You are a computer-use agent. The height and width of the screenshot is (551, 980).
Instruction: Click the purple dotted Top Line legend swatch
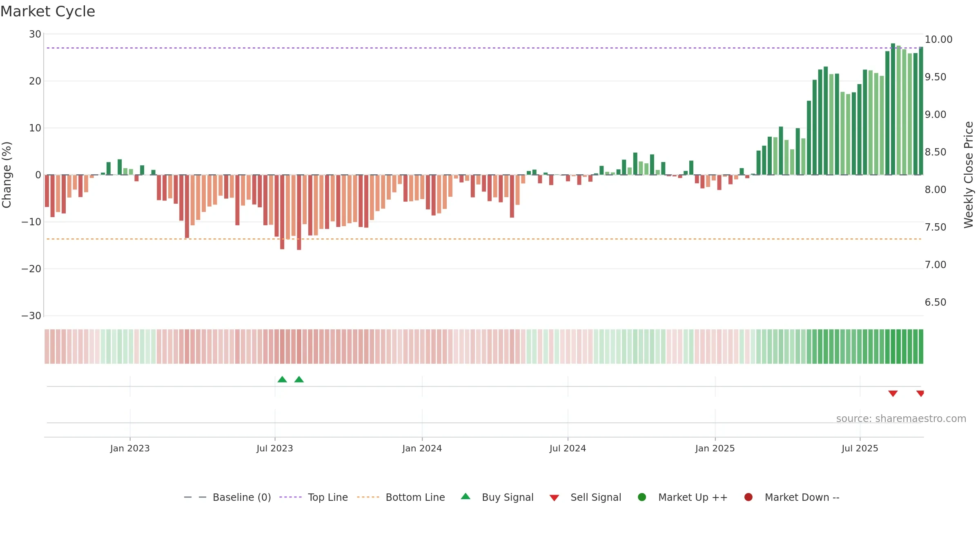290,497
